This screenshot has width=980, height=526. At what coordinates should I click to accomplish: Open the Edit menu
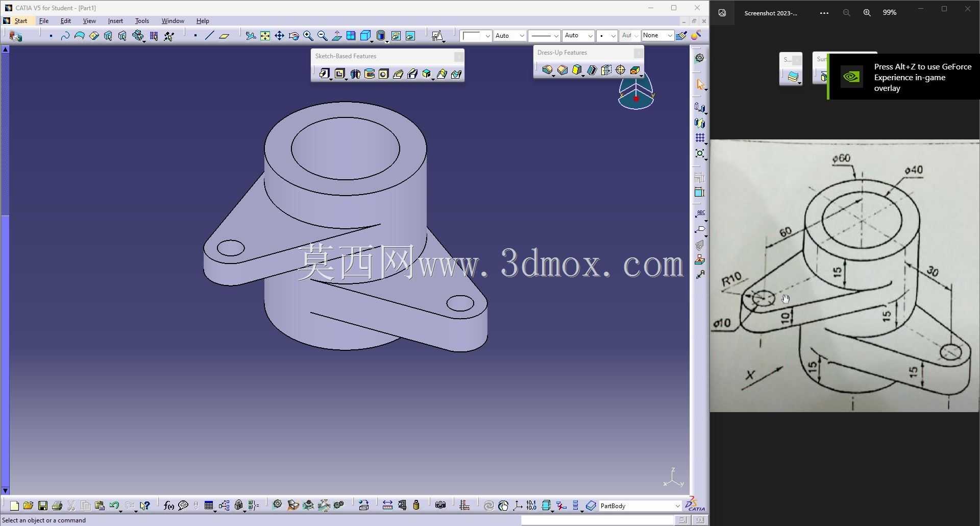pos(66,21)
